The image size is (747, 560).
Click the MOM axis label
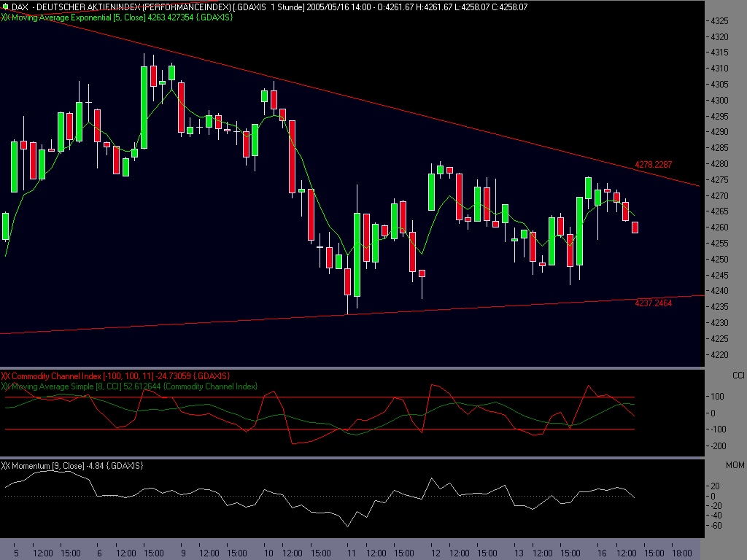click(735, 464)
